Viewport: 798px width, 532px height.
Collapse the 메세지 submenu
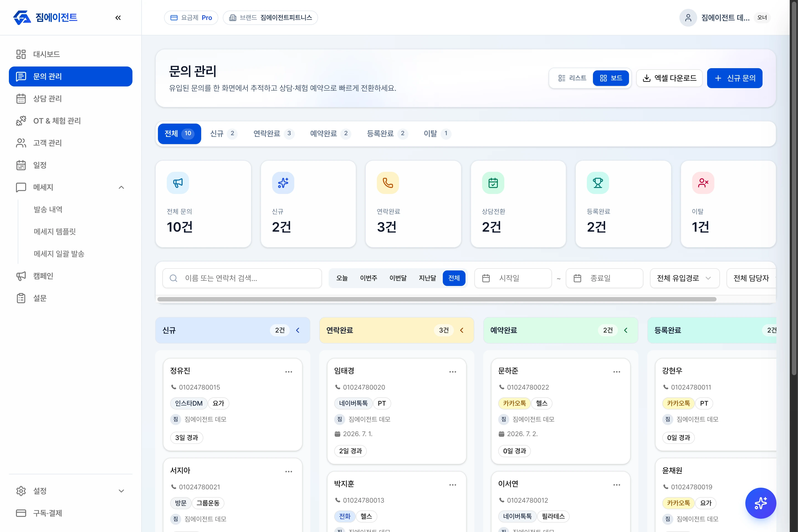point(121,187)
